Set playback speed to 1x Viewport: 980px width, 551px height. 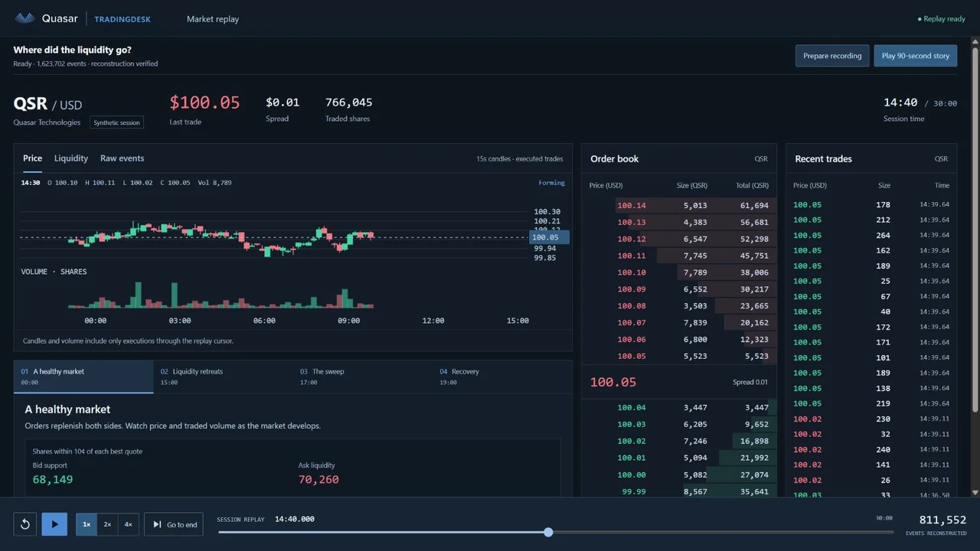click(87, 524)
